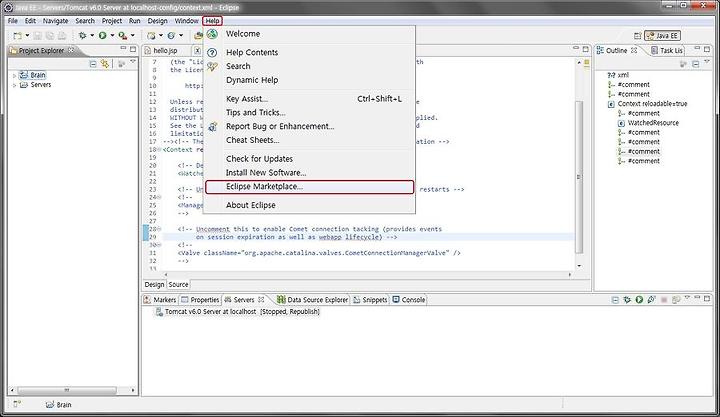Image resolution: width=720 pixels, height=417 pixels.
Task: Minimize the Project Explorer panel
Action: point(123,48)
